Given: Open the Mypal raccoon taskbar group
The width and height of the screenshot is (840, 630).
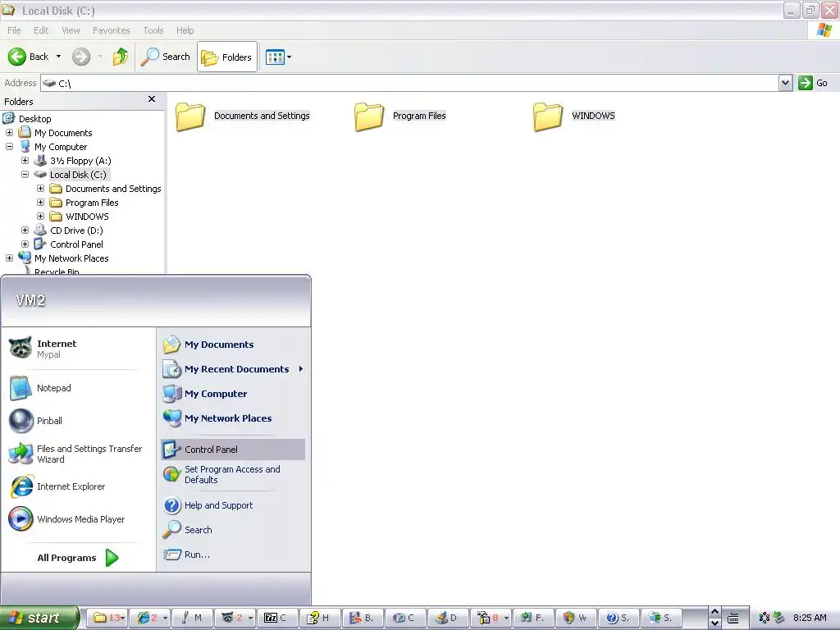Looking at the screenshot, I should coord(235,618).
